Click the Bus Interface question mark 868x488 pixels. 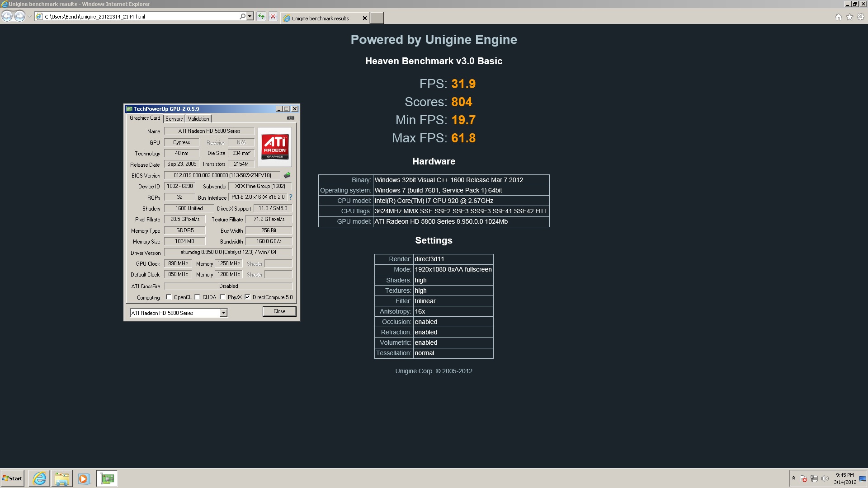291,197
